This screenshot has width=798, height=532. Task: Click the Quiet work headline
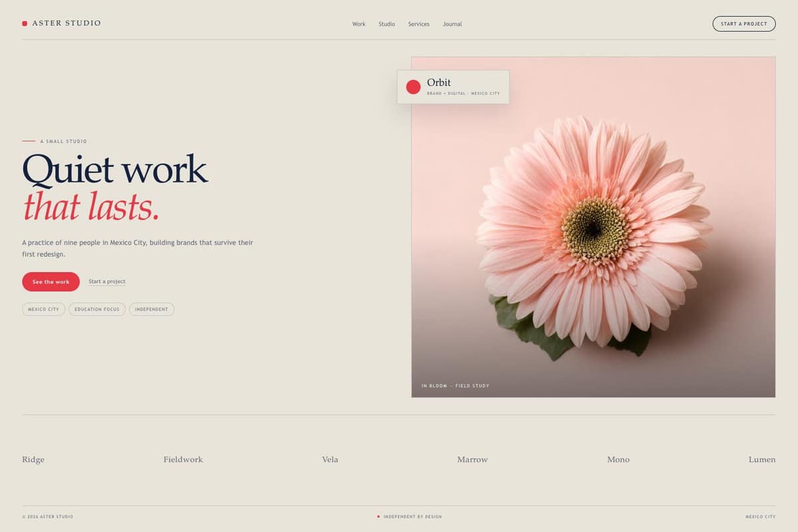coord(115,169)
